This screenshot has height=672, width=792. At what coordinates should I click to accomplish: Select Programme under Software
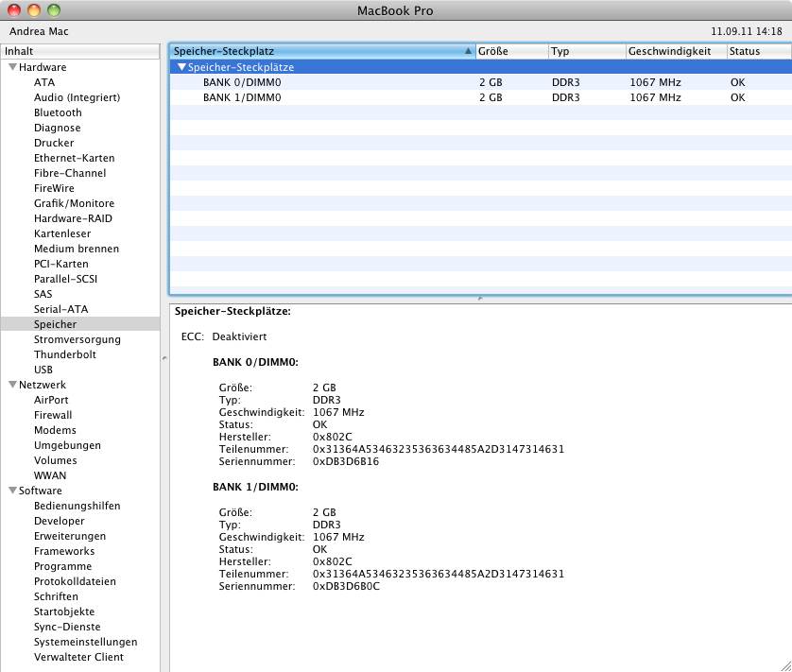(x=62, y=566)
